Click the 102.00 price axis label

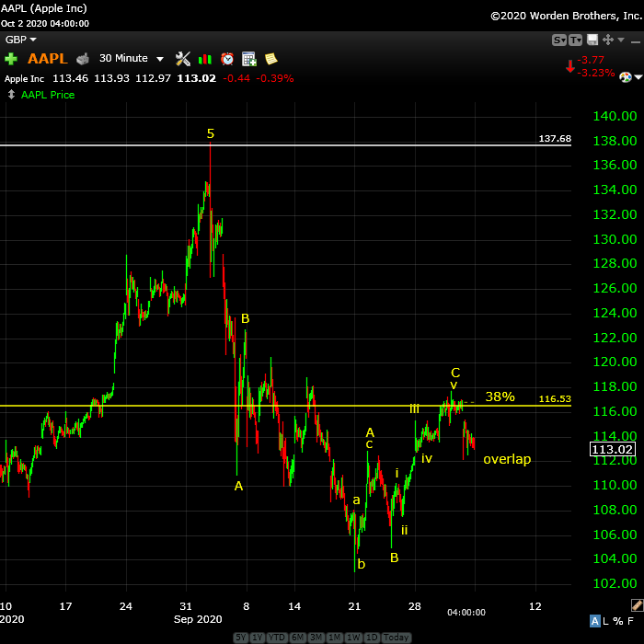(x=615, y=583)
